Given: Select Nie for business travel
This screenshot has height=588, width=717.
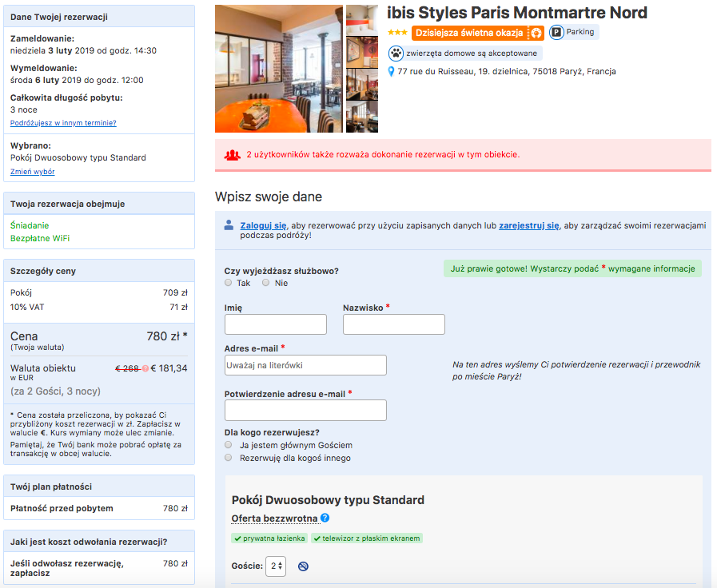Looking at the screenshot, I should [x=265, y=283].
